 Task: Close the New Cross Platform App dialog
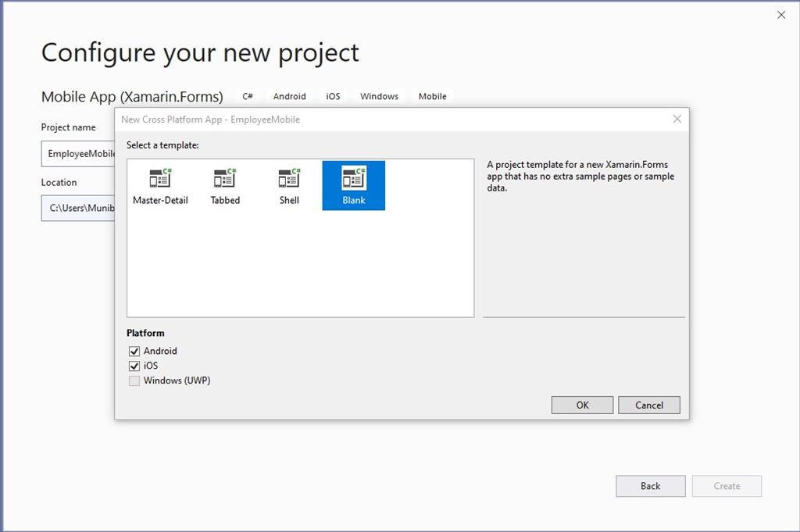[677, 119]
